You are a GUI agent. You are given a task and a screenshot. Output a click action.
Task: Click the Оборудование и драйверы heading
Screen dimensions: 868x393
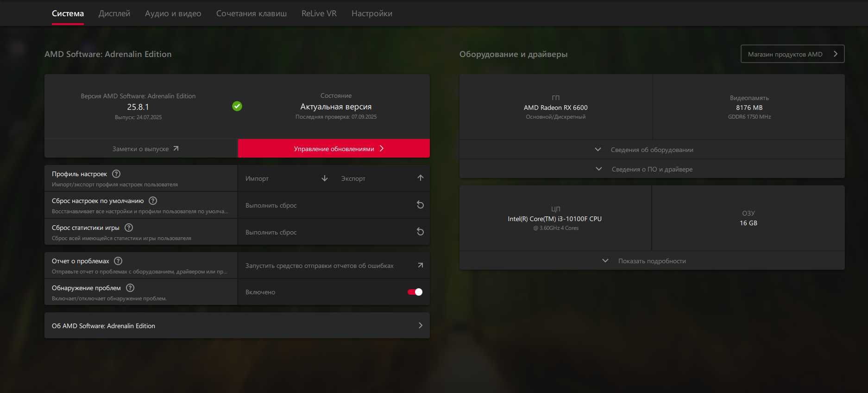[x=513, y=54]
